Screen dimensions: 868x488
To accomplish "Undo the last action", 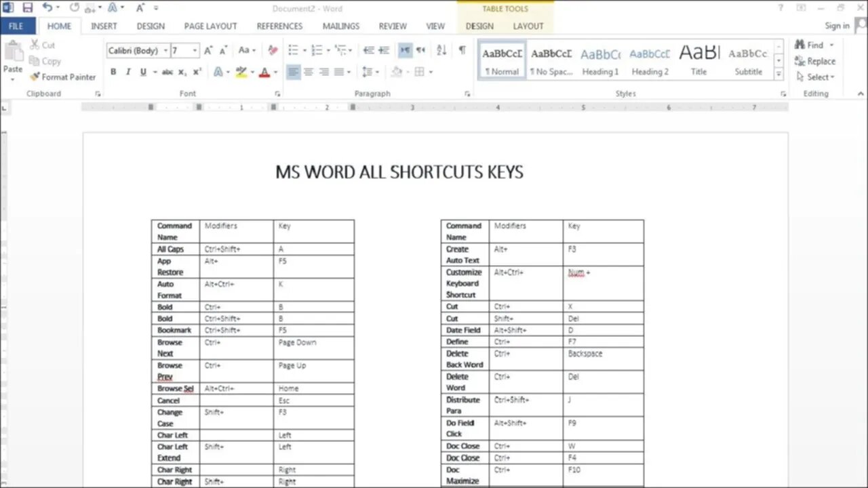I will [47, 8].
